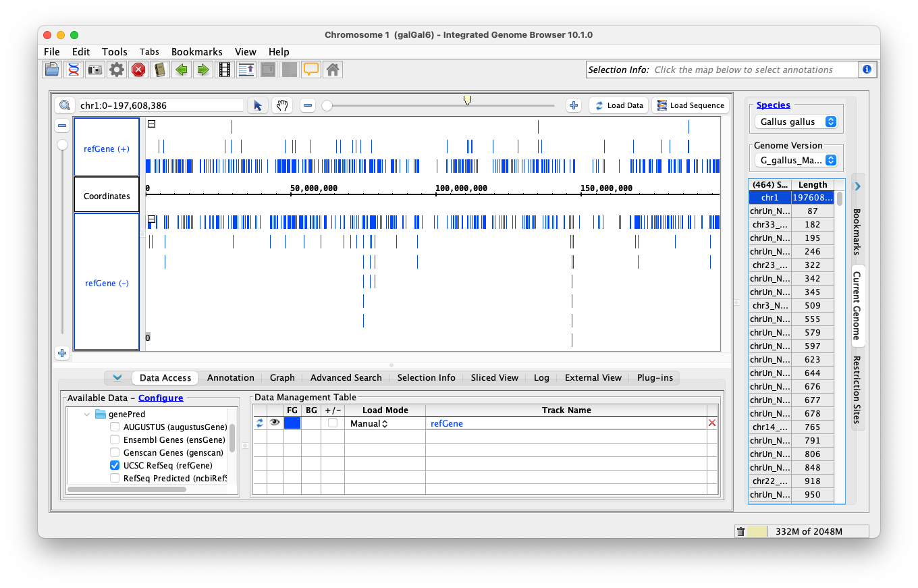Switch to the Advanced Search tab
Screen dimensions: 918x588
(346, 377)
